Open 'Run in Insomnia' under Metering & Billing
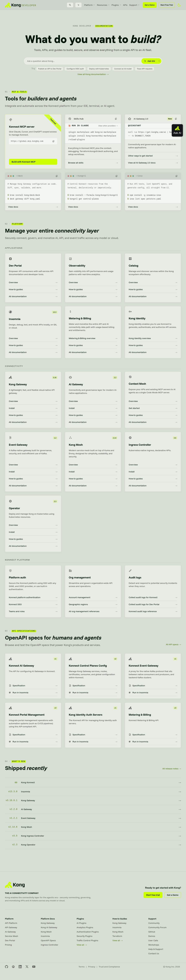The height and width of the screenshot is (980, 186). 153,741
